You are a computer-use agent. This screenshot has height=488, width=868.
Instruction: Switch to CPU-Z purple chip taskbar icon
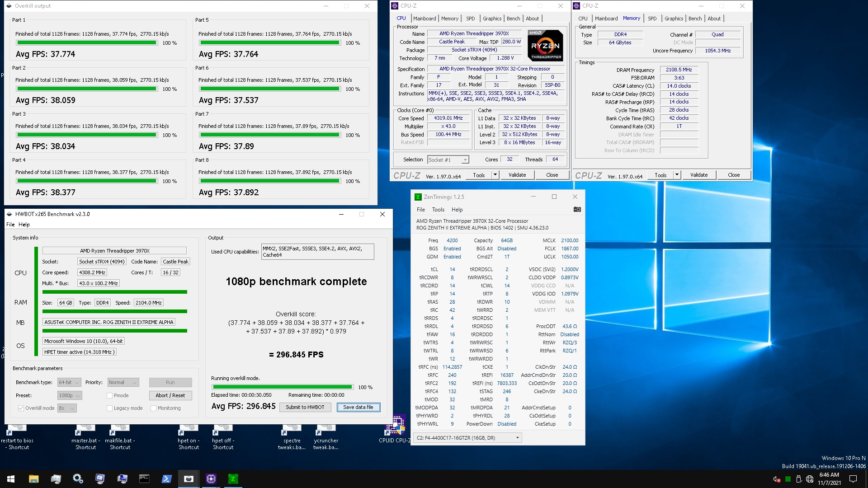click(211, 479)
